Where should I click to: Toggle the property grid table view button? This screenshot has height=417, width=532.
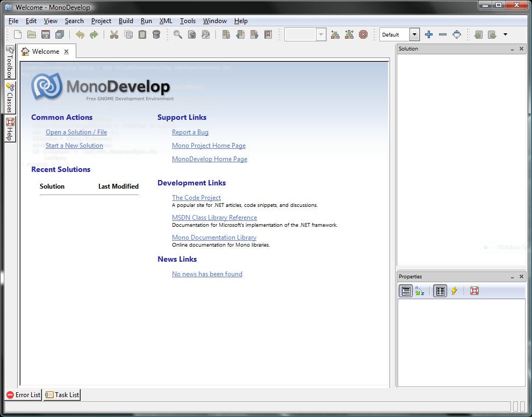tap(440, 291)
